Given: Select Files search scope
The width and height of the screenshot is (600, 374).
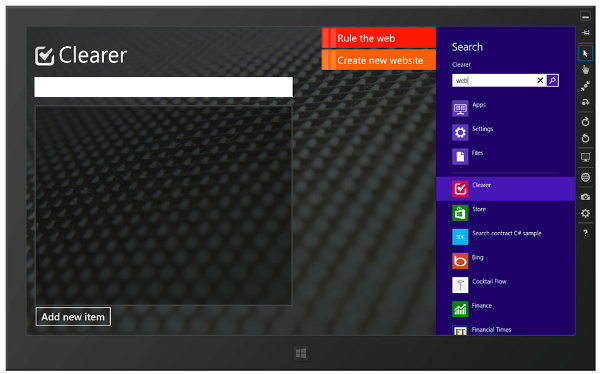Looking at the screenshot, I should coord(505,157).
